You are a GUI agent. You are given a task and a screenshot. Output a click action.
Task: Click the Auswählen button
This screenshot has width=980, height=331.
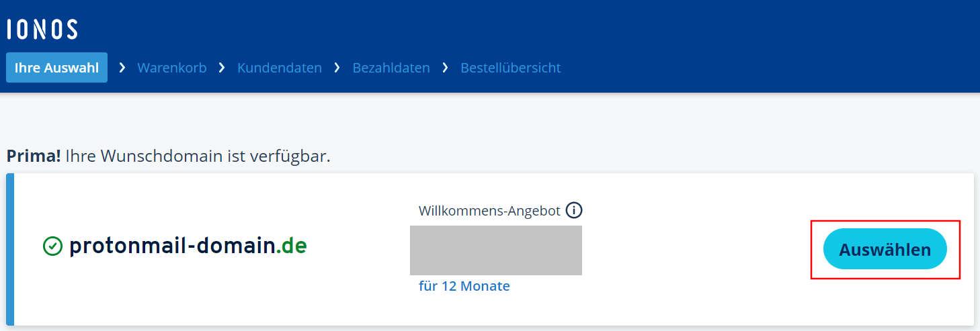885,249
